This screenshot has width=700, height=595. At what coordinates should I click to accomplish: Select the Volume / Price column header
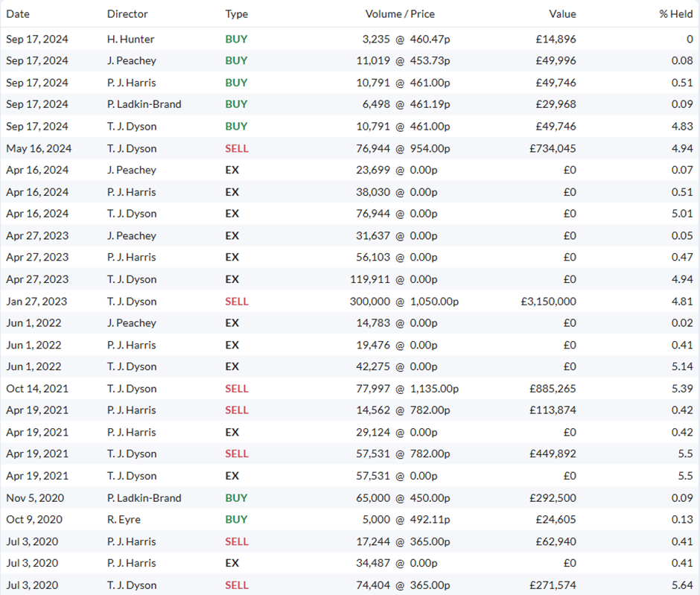(400, 14)
